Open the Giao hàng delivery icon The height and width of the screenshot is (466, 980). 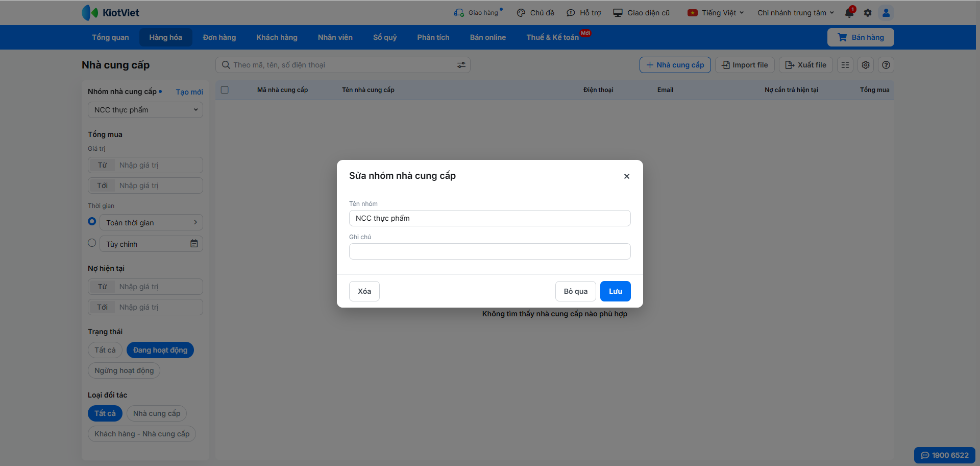click(459, 13)
